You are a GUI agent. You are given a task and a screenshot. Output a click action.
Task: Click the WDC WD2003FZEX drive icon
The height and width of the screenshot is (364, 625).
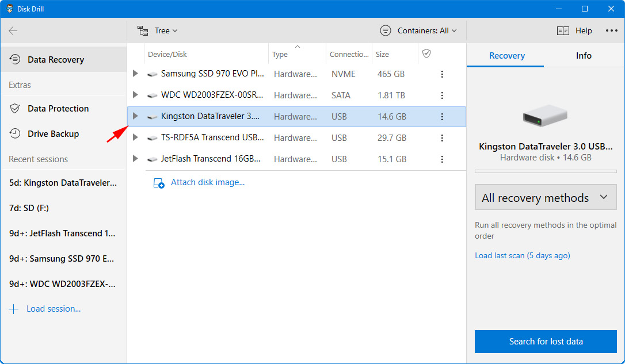pos(152,95)
